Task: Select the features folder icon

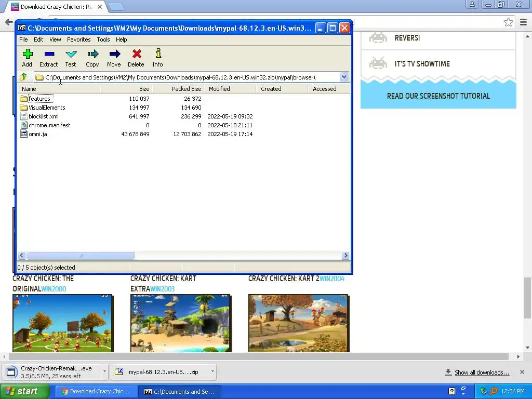Action: (x=23, y=99)
